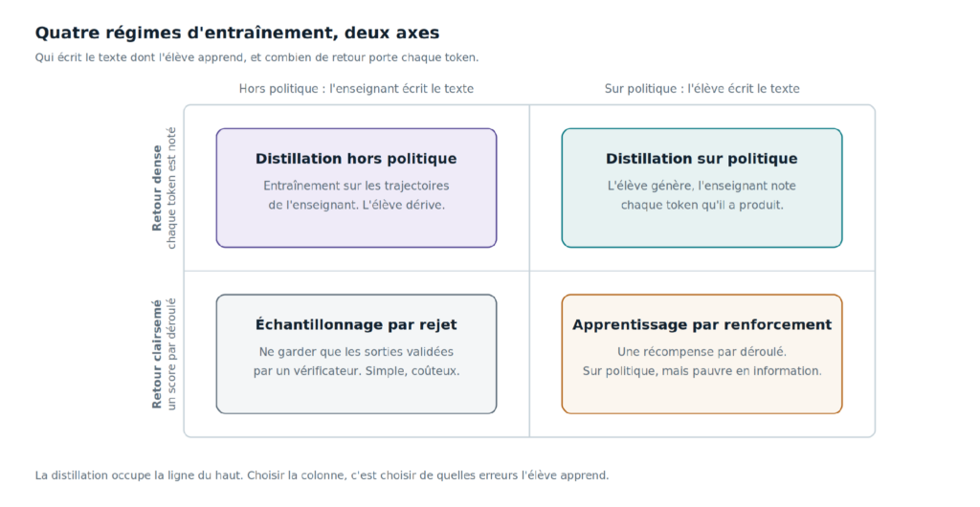Image resolution: width=980 pixels, height=507 pixels.
Task: Click the text "Sur politique, mais pauvre en information."
Action: pyautogui.click(x=702, y=371)
